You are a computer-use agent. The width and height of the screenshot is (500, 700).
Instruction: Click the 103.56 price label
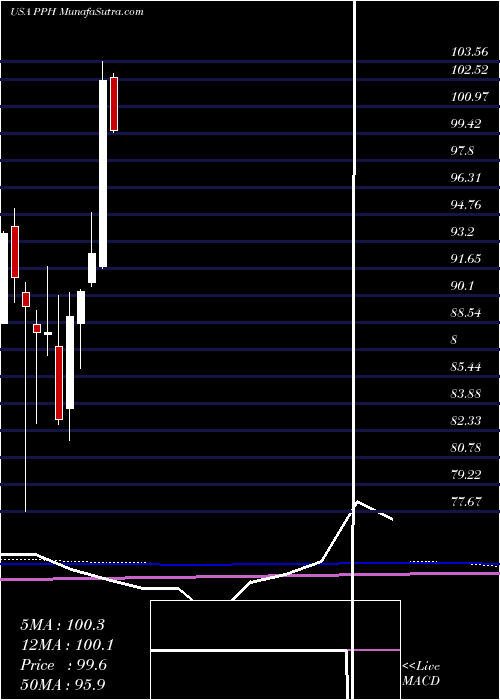470,52
